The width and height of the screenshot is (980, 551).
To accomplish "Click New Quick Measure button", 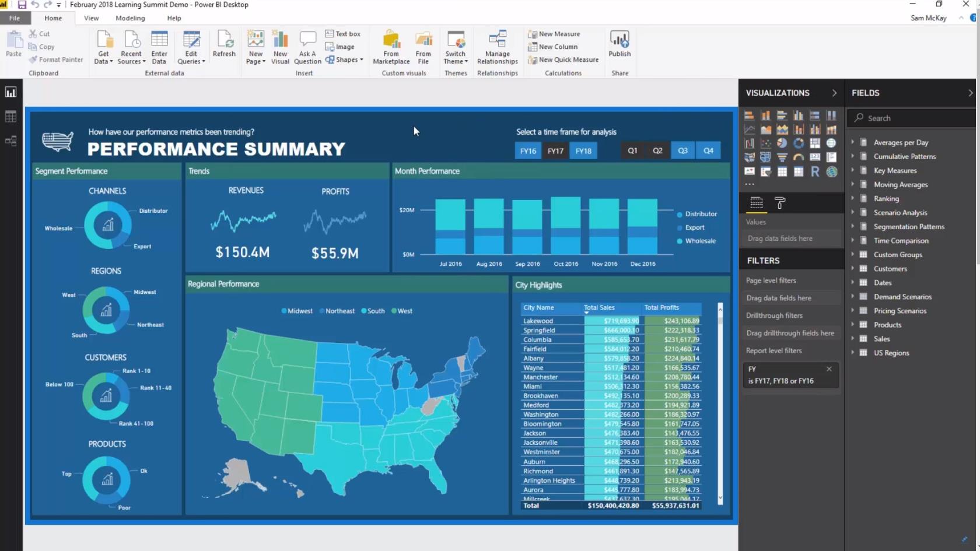I will pyautogui.click(x=563, y=59).
